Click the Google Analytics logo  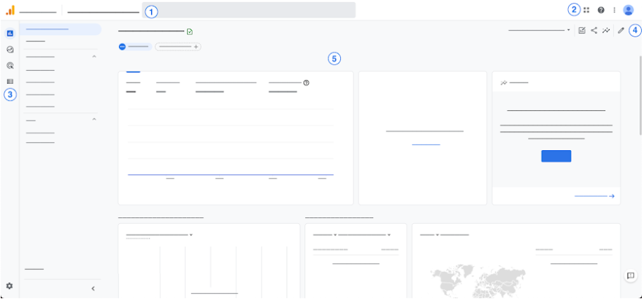(x=10, y=10)
